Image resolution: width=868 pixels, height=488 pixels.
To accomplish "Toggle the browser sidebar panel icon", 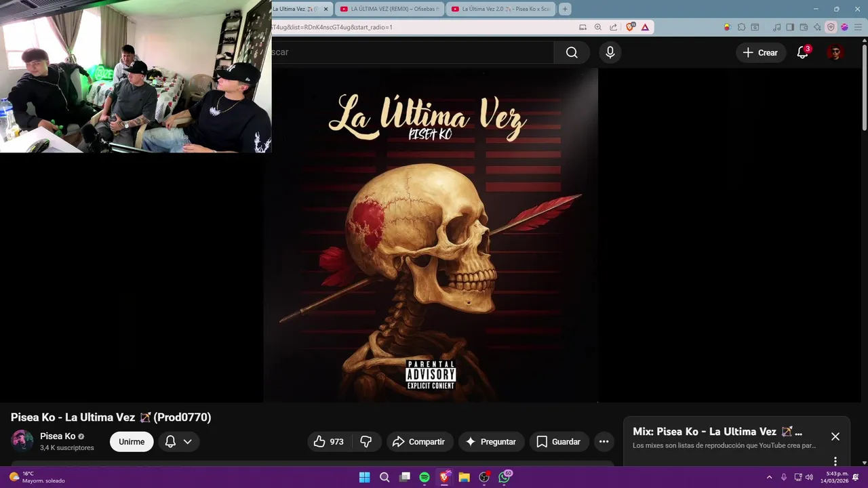I will 790,27.
